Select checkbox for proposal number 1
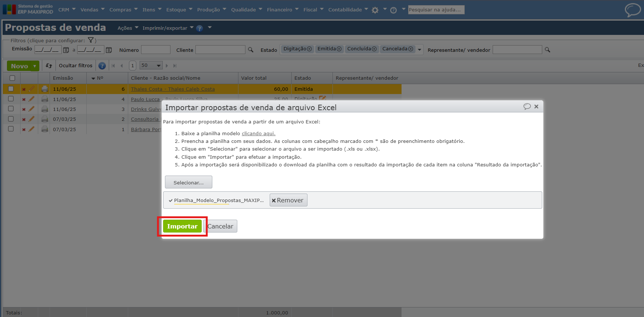This screenshot has width=644, height=317. pyautogui.click(x=11, y=129)
